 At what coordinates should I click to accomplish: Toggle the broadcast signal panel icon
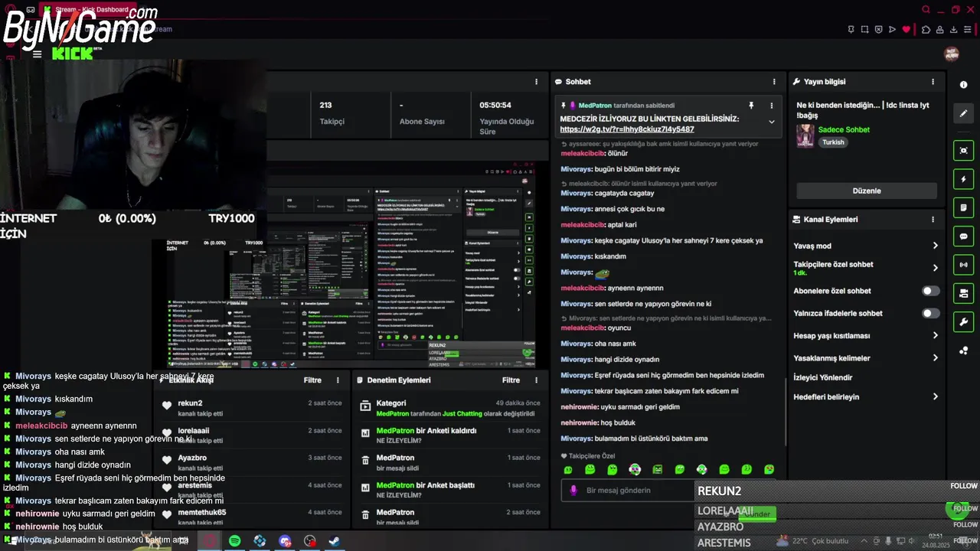pos(963,265)
